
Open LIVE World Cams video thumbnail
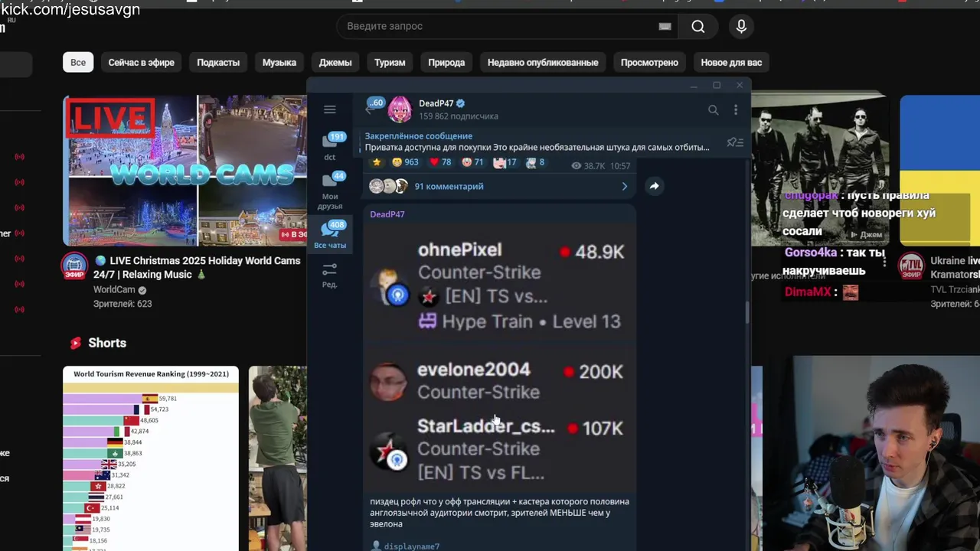pyautogui.click(x=185, y=170)
